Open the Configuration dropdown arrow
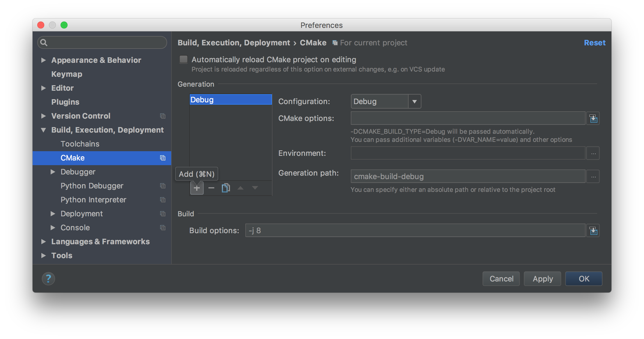The width and height of the screenshot is (644, 339). (x=415, y=101)
